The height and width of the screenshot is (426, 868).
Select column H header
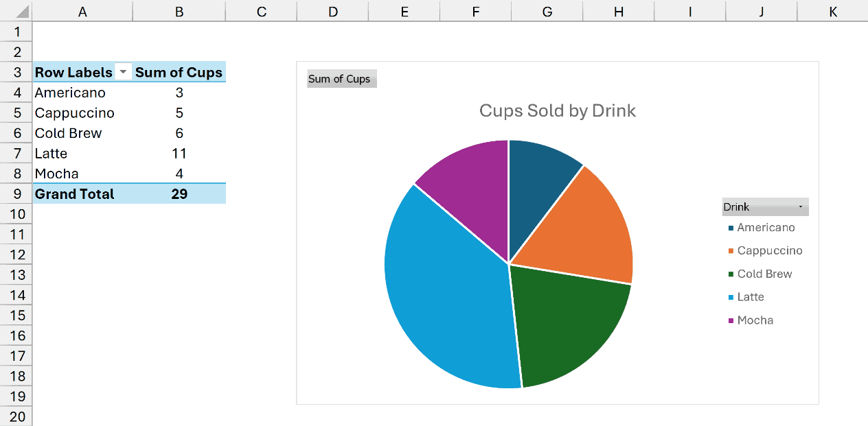pos(619,11)
